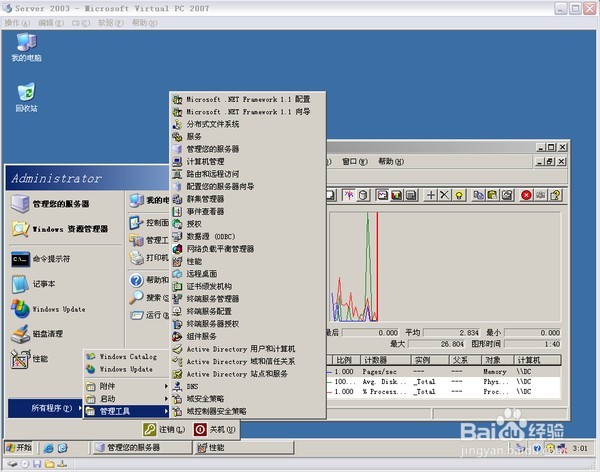This screenshot has width=600, height=472.
Task: Click the 关机 shut down button
Action: [x=214, y=430]
